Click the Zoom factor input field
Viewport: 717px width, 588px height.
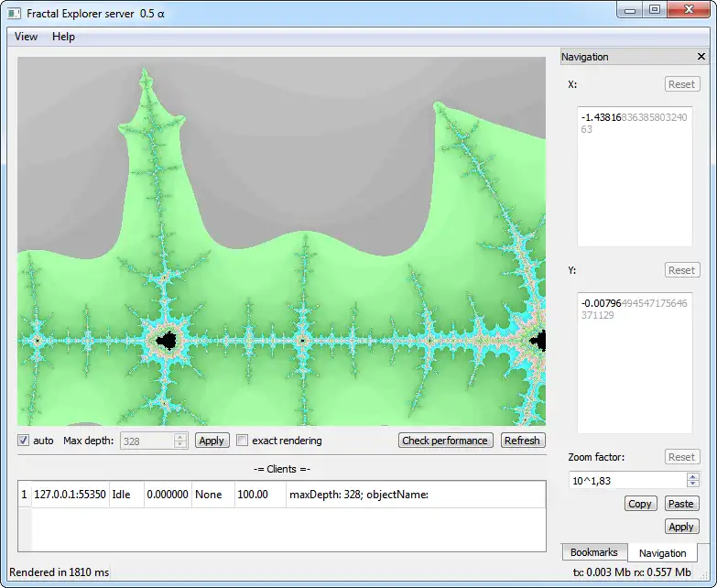coord(628,481)
